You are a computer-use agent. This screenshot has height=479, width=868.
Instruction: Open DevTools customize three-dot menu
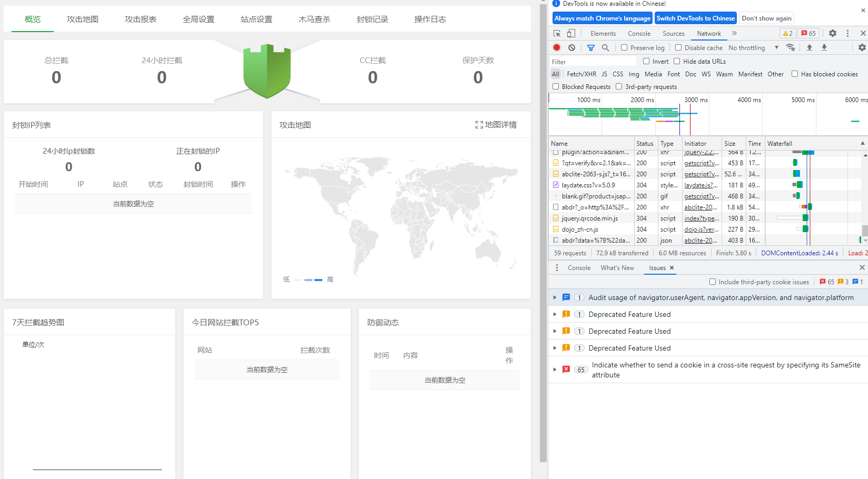coord(847,33)
